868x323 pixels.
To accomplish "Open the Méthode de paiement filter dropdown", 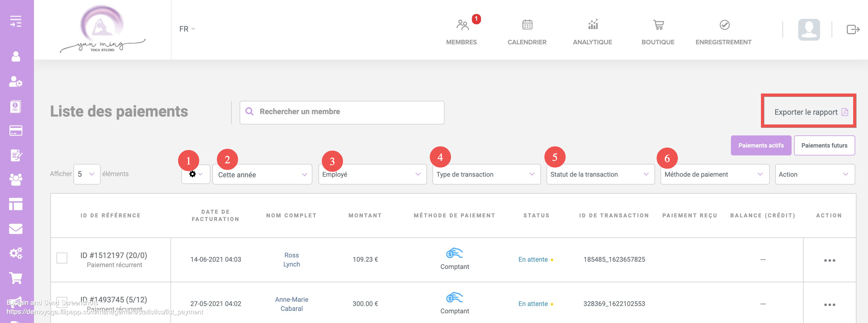I will [714, 174].
